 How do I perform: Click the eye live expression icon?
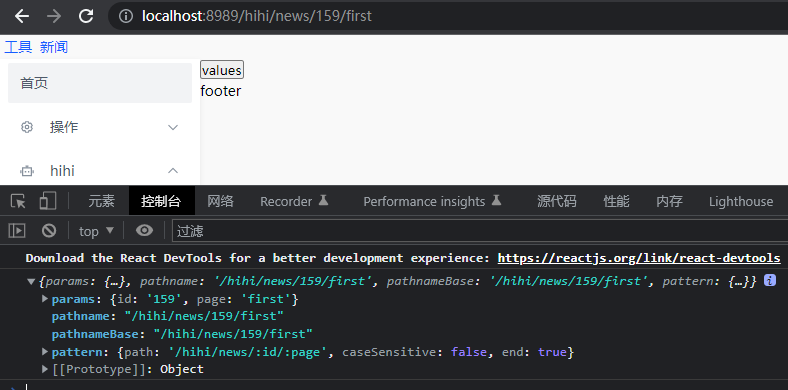pyautogui.click(x=144, y=231)
